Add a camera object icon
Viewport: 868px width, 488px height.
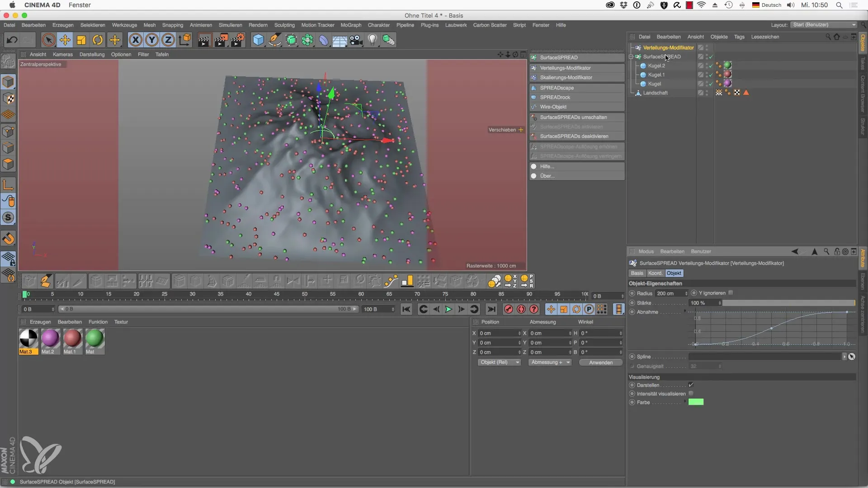pyautogui.click(x=356, y=40)
